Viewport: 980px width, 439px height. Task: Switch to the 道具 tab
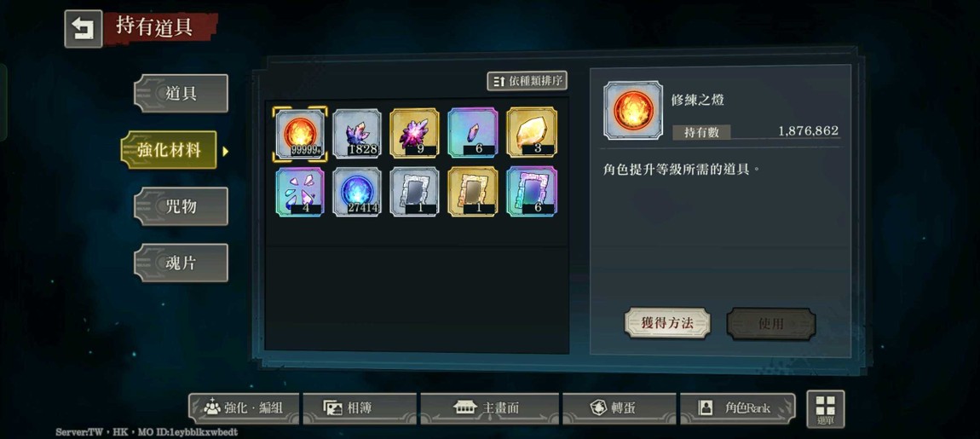tap(181, 94)
